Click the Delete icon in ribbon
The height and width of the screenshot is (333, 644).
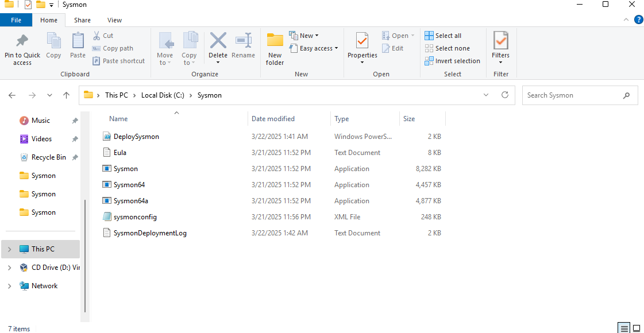click(218, 42)
